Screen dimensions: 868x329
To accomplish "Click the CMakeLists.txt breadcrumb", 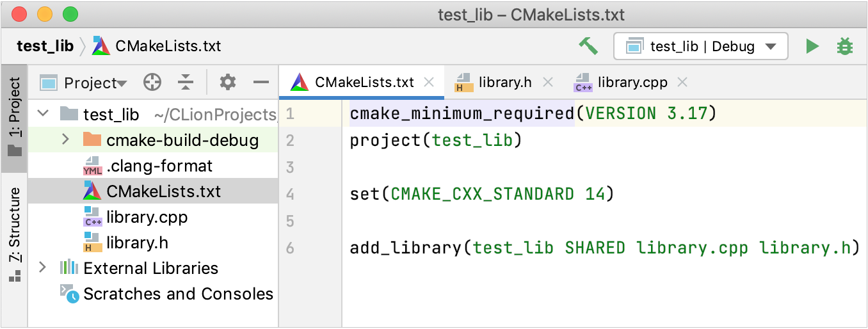I will click(x=168, y=46).
